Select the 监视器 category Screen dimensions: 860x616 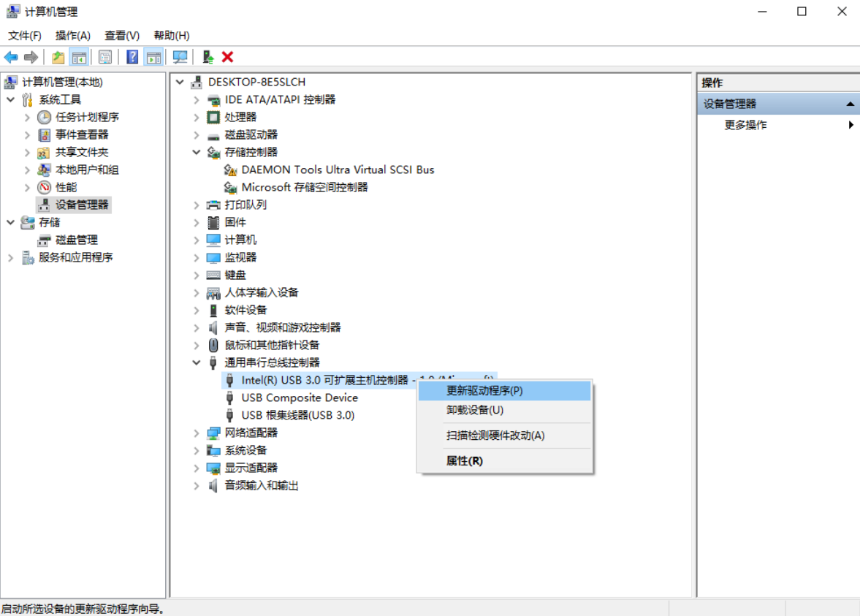coord(240,257)
